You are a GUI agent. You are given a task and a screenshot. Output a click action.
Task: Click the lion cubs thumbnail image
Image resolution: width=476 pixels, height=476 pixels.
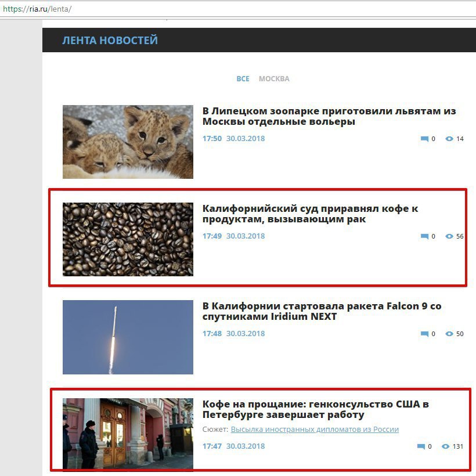click(x=128, y=142)
